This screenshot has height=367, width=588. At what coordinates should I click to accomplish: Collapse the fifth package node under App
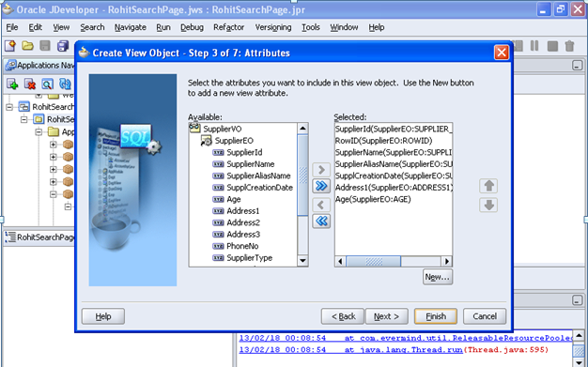(53, 194)
